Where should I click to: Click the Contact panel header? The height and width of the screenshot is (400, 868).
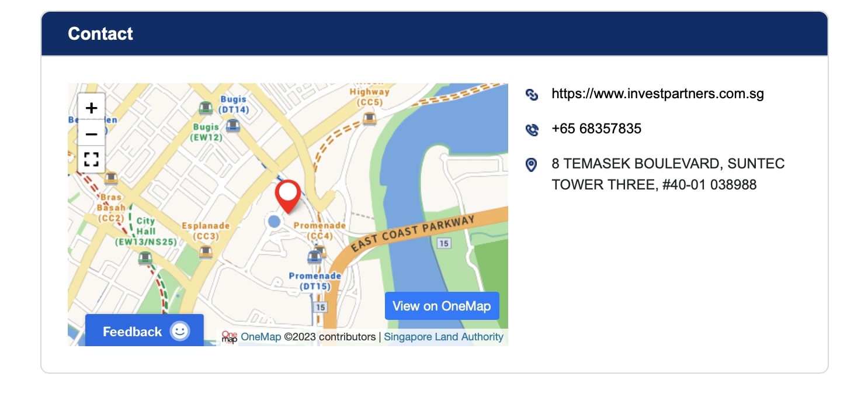click(x=435, y=34)
